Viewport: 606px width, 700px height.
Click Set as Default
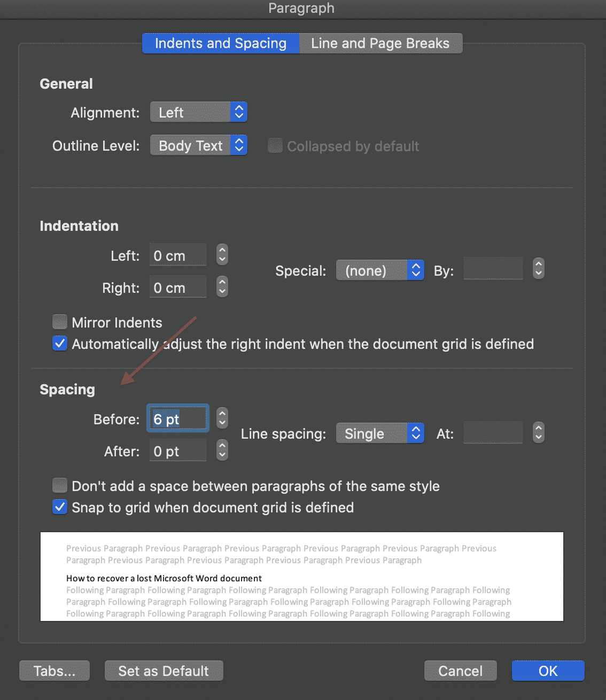coord(164,671)
